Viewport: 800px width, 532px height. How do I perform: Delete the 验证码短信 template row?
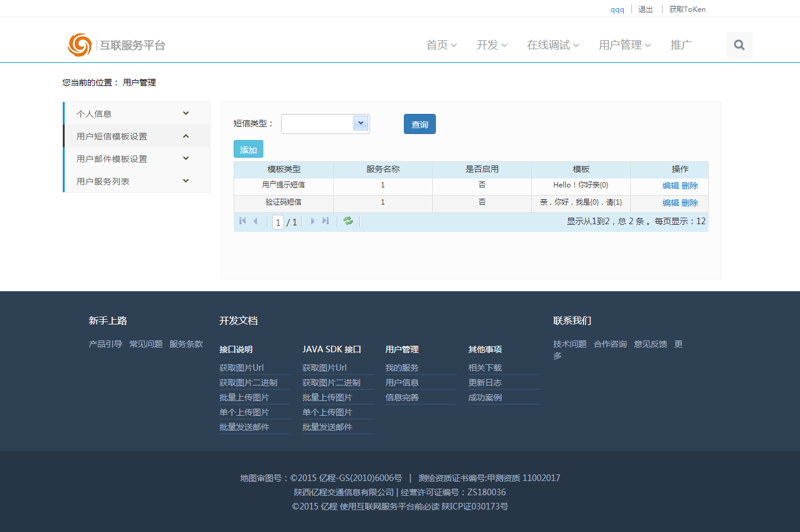(690, 203)
